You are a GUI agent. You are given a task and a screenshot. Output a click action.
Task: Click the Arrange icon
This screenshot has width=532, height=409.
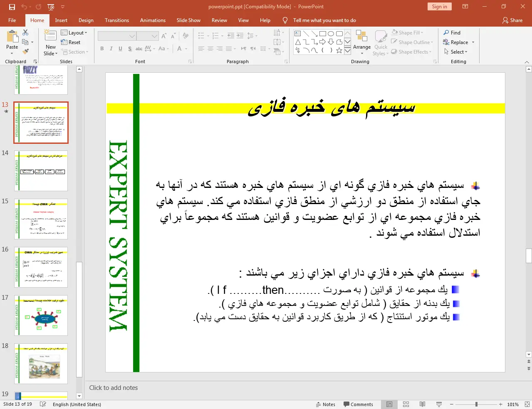361,36
